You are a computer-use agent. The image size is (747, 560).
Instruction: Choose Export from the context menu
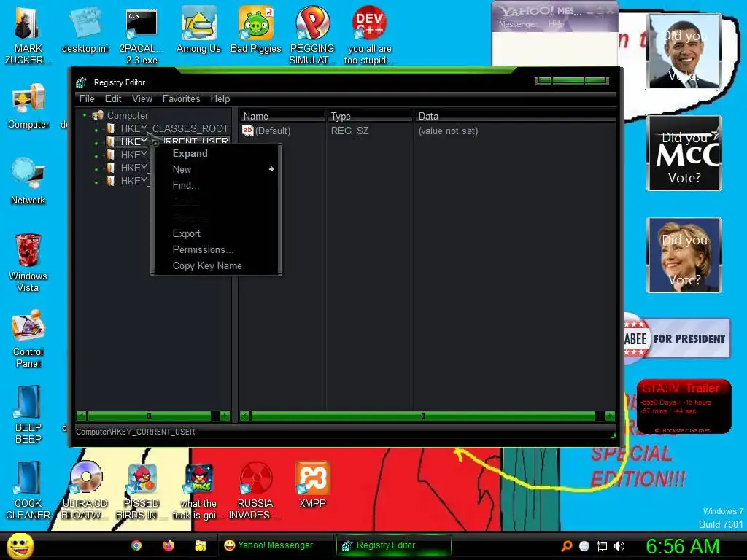pos(186,234)
